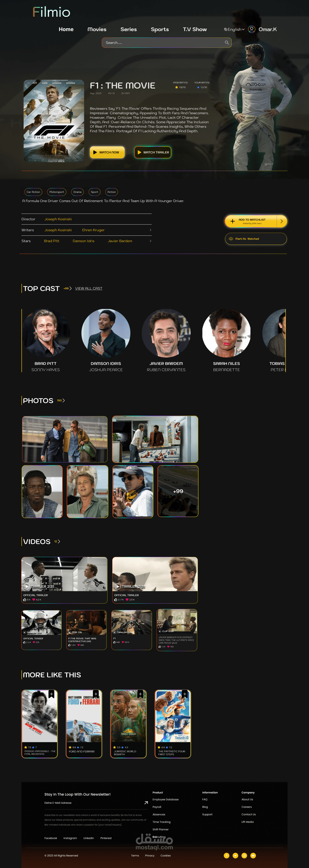Click the Watch Trailer button
Viewport: 309px width, 868px height.
point(153,152)
